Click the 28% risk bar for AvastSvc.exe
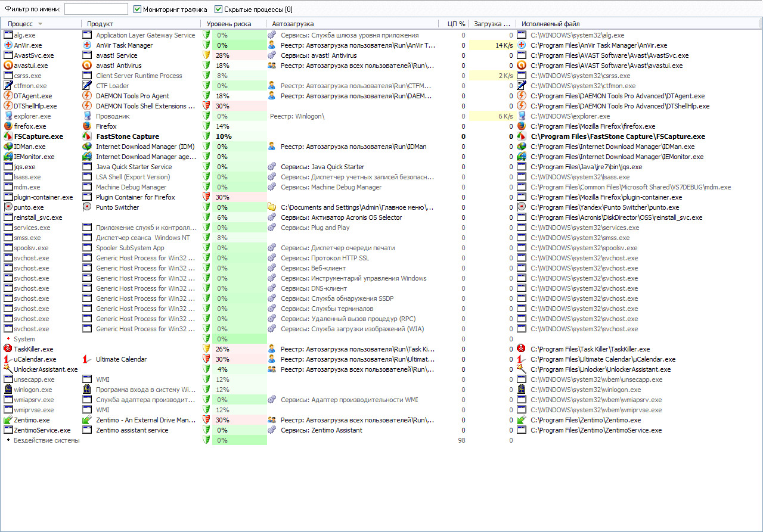The height and width of the screenshot is (532, 763). tap(239, 55)
